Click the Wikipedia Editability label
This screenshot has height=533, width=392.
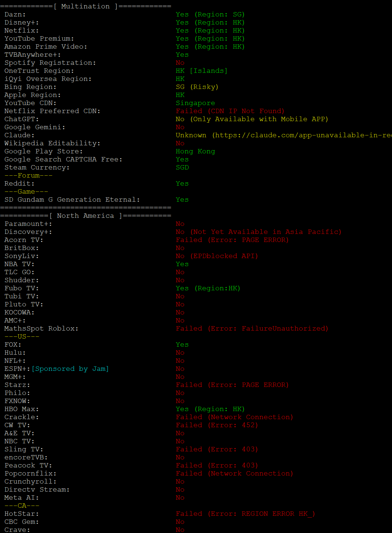click(x=52, y=143)
